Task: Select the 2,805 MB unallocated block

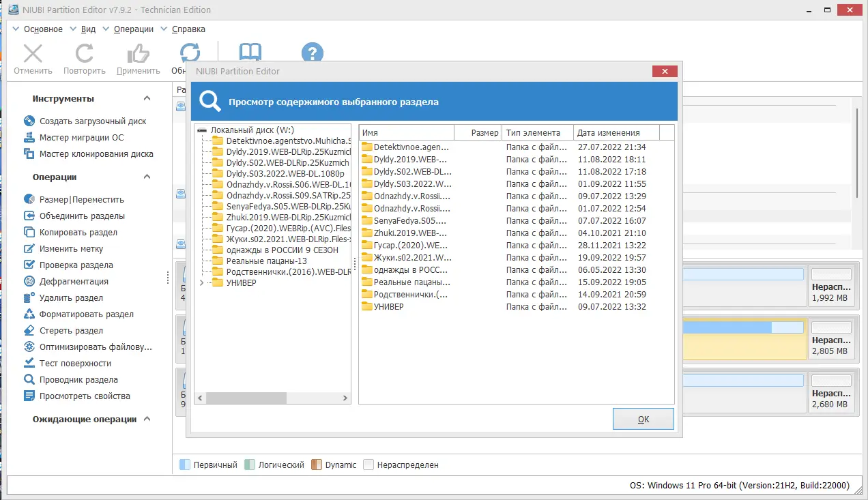Action: (830, 340)
